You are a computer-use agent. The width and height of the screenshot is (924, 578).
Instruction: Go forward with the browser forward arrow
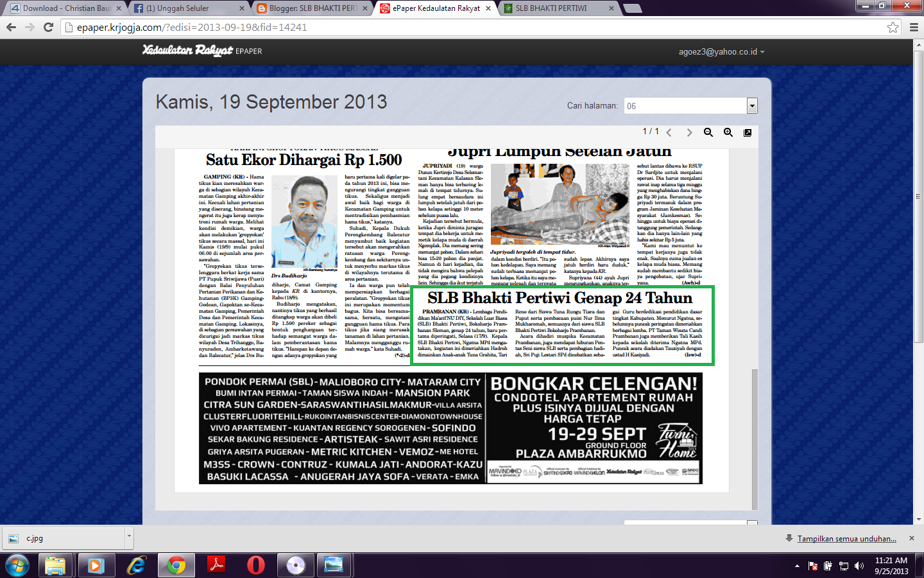click(x=30, y=27)
